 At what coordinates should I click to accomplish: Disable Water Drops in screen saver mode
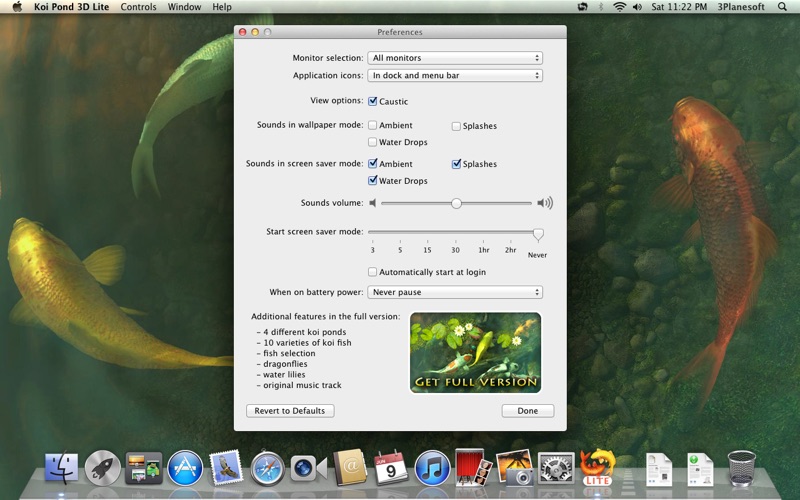pyautogui.click(x=373, y=181)
